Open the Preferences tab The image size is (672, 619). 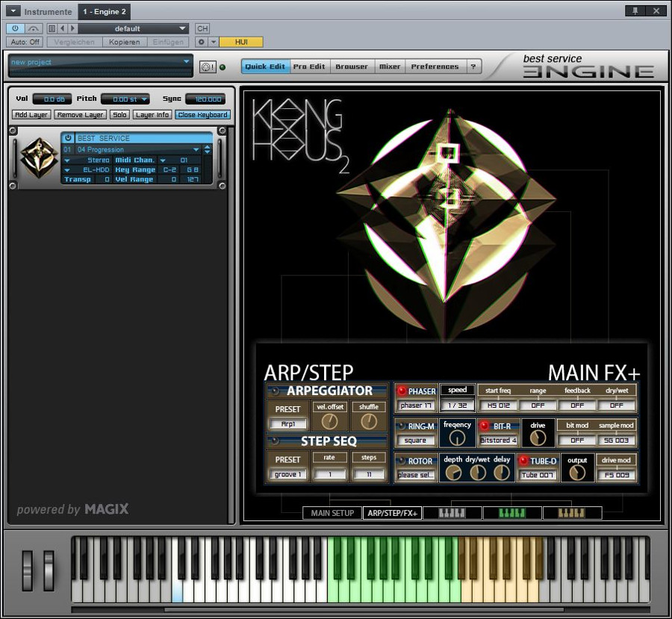click(435, 66)
